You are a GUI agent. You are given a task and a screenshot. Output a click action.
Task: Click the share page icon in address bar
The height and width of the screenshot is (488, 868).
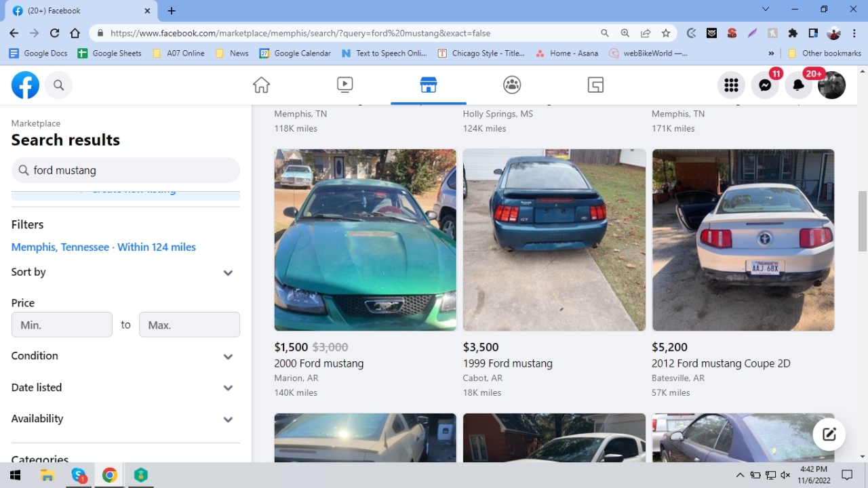pos(646,33)
